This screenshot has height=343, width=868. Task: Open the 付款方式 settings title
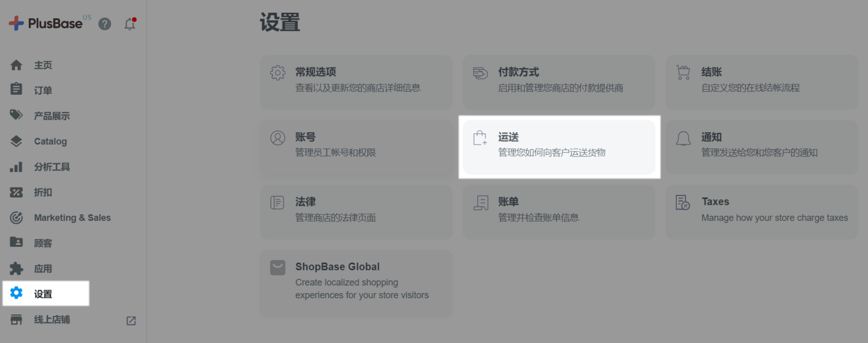point(519,72)
